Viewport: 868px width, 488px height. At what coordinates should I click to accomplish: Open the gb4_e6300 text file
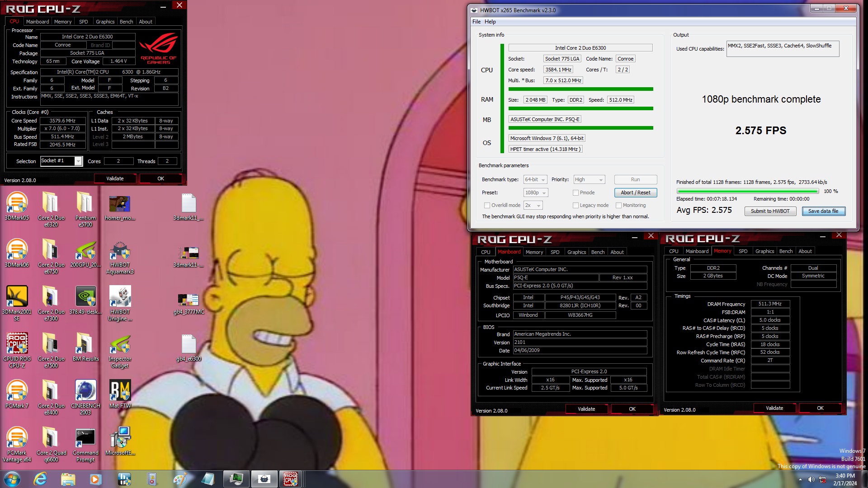[189, 347]
